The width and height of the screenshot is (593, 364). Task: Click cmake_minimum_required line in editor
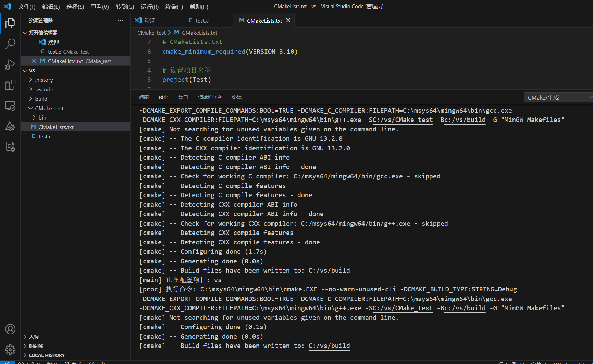(230, 52)
